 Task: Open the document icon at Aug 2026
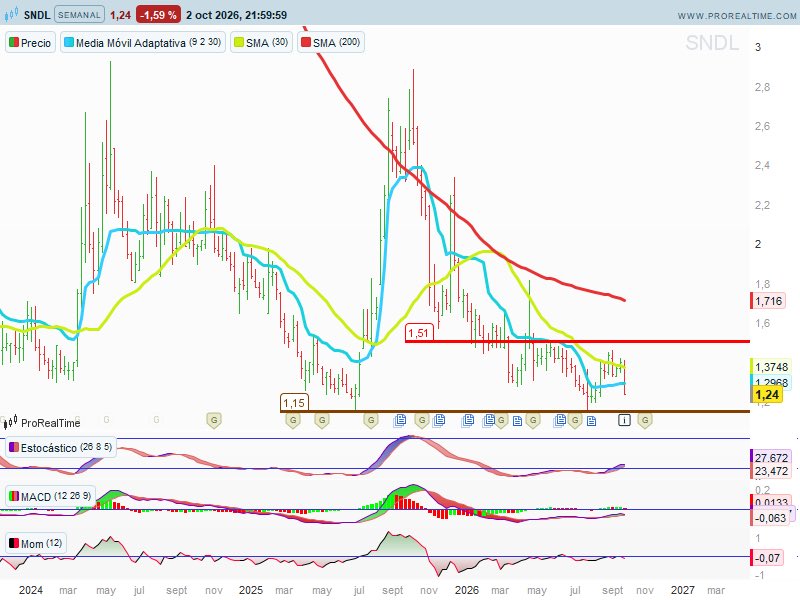[x=591, y=421]
